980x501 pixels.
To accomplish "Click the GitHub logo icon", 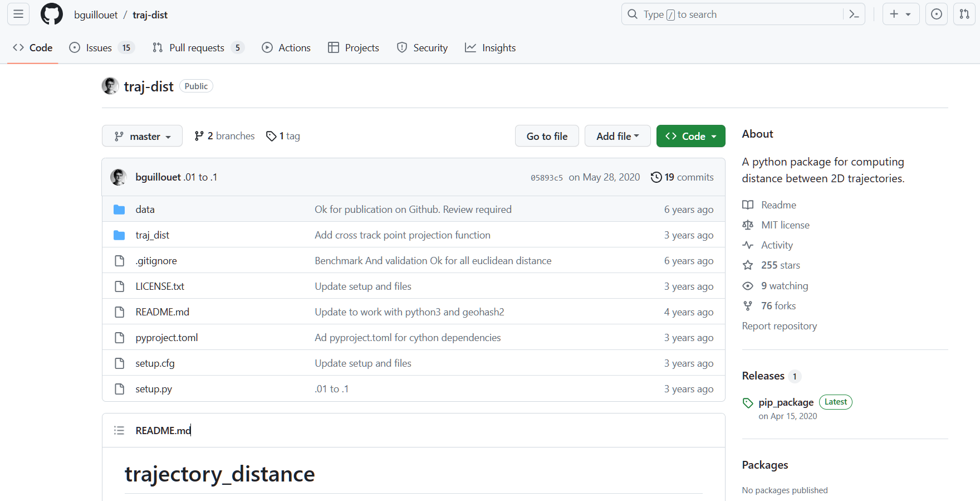I will point(52,14).
